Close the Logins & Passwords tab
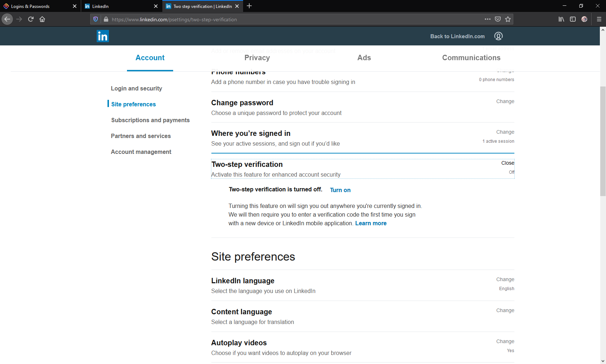The image size is (606, 364). (x=75, y=6)
